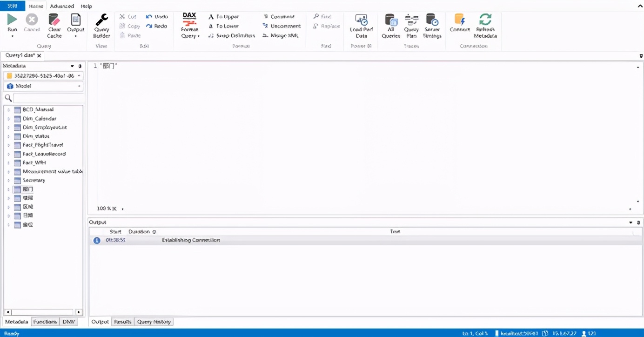The height and width of the screenshot is (337, 644).
Task: Toggle the Query Plan trace
Action: click(x=411, y=25)
